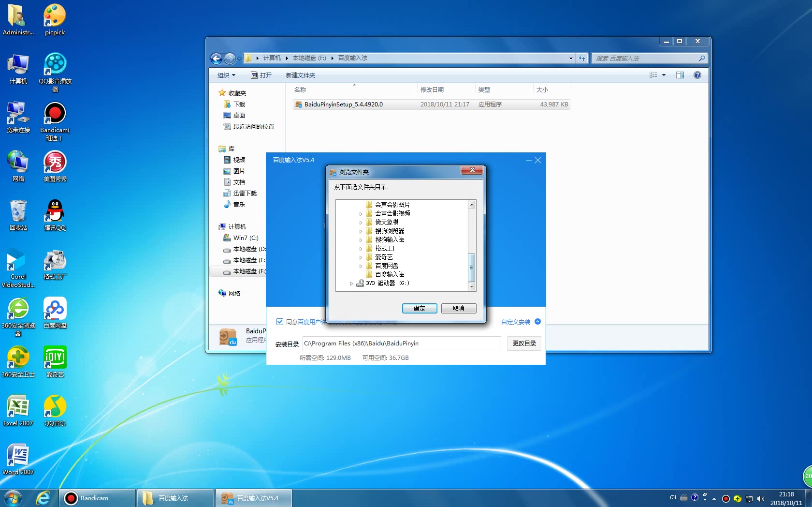
Task: Open the 宽带连接 desktop icon
Action: 18,118
